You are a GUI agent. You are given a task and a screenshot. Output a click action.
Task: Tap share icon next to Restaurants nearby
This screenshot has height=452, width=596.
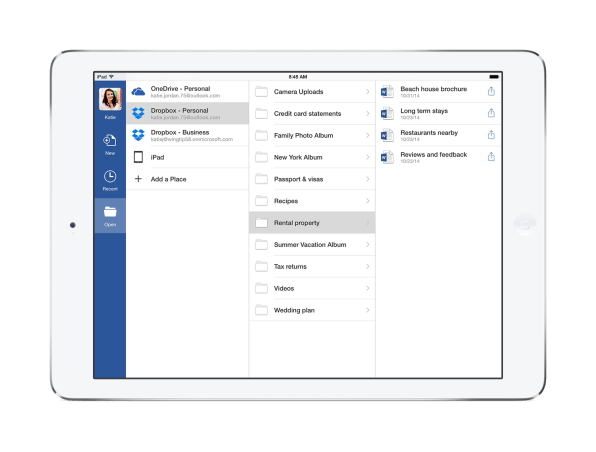click(491, 135)
